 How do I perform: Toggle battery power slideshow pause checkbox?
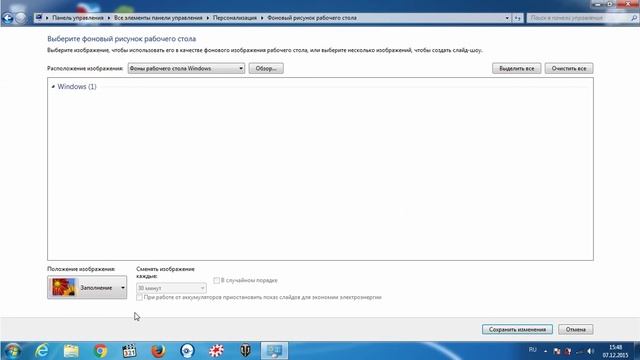(139, 297)
